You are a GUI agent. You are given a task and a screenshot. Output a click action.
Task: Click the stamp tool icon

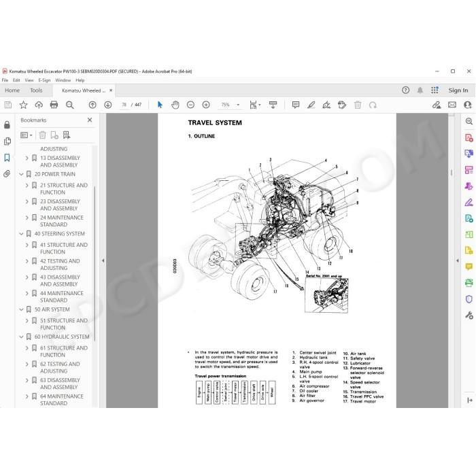pos(342,105)
